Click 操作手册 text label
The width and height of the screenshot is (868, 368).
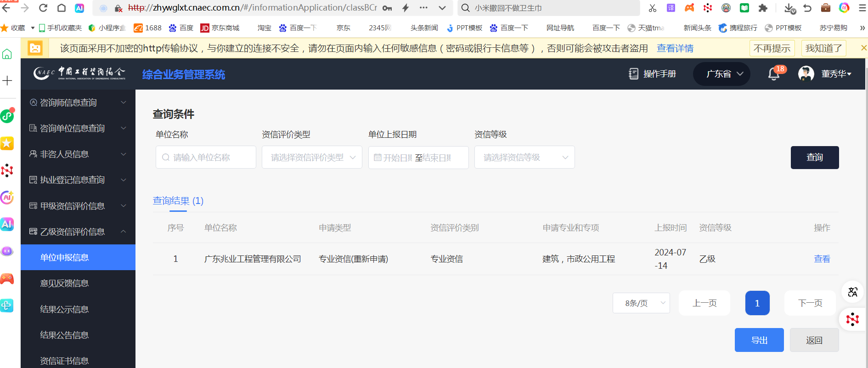point(659,74)
